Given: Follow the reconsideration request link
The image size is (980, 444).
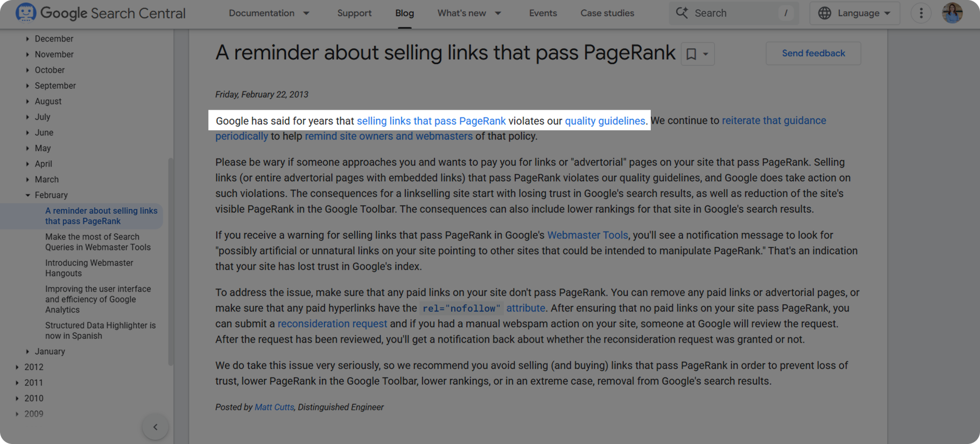Looking at the screenshot, I should coord(332,324).
